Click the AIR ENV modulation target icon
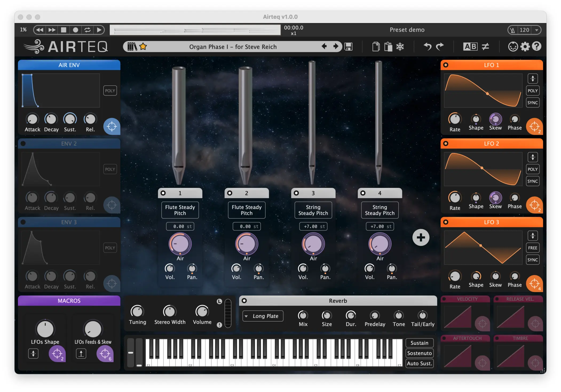This screenshot has width=561, height=392. [x=112, y=126]
